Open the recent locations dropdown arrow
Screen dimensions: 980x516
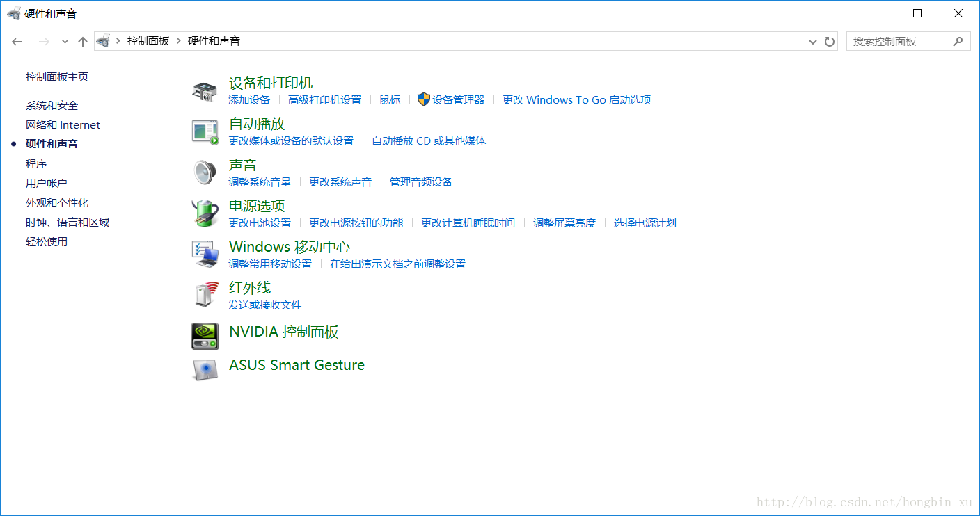65,42
